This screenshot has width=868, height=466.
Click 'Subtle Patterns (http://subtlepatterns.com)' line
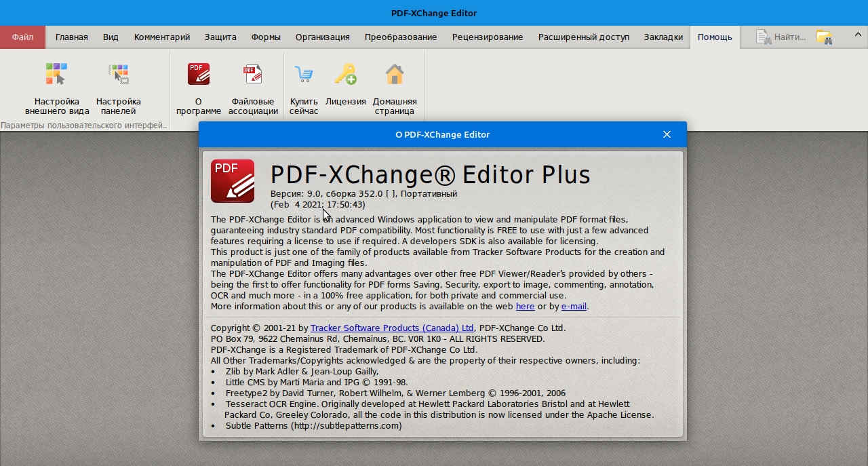coord(313,426)
